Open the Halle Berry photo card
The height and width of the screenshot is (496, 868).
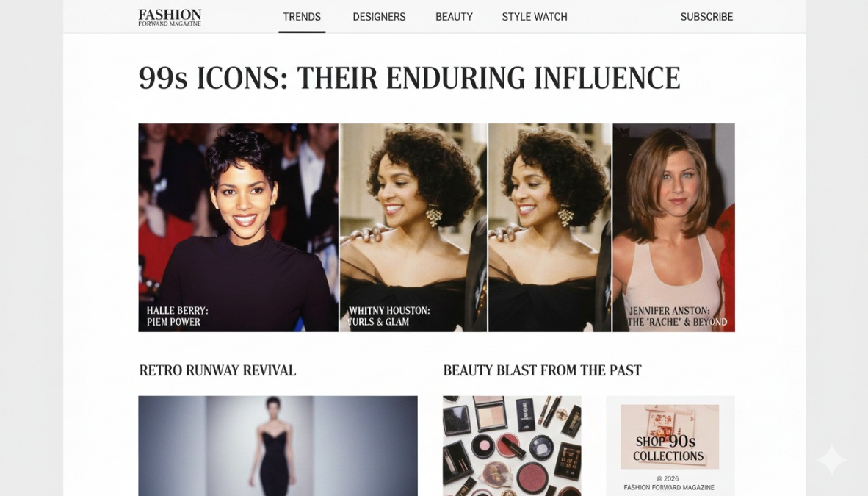point(238,227)
